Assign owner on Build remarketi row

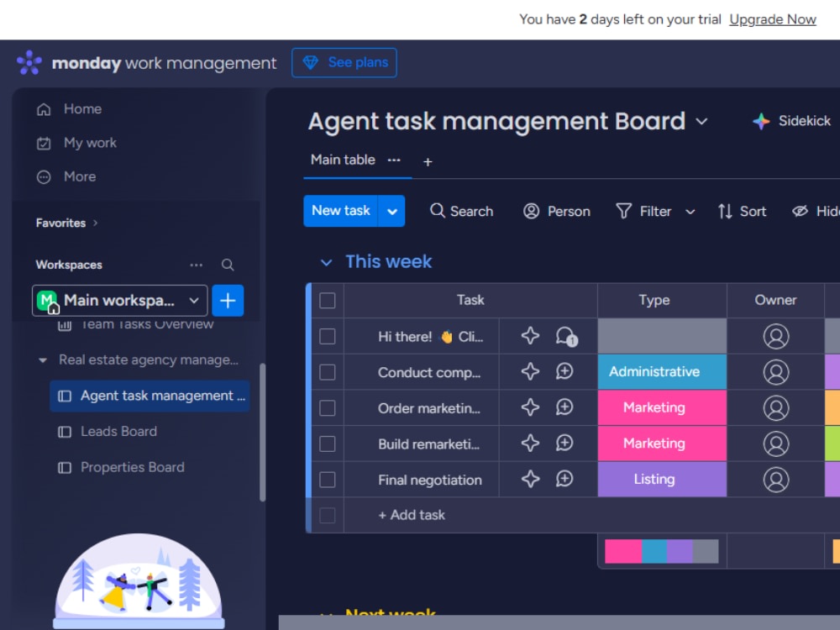775,444
